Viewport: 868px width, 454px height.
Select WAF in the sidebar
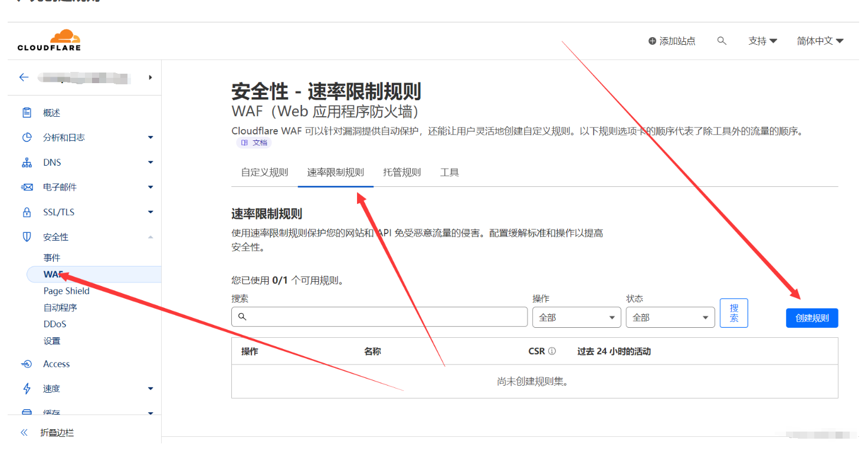(94, 274)
